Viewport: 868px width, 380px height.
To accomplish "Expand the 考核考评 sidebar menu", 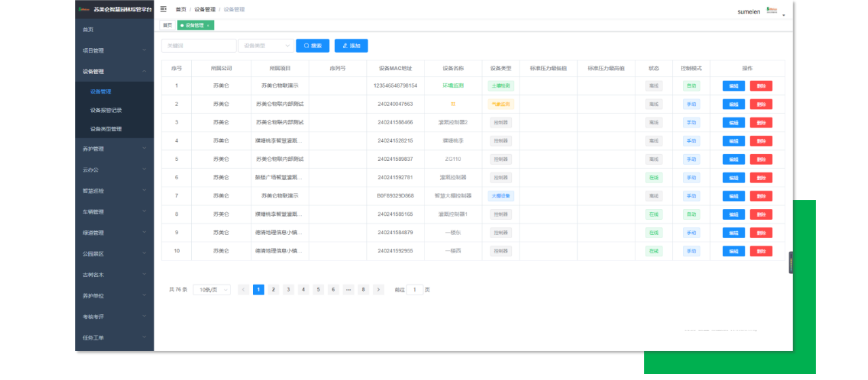I will 114,317.
